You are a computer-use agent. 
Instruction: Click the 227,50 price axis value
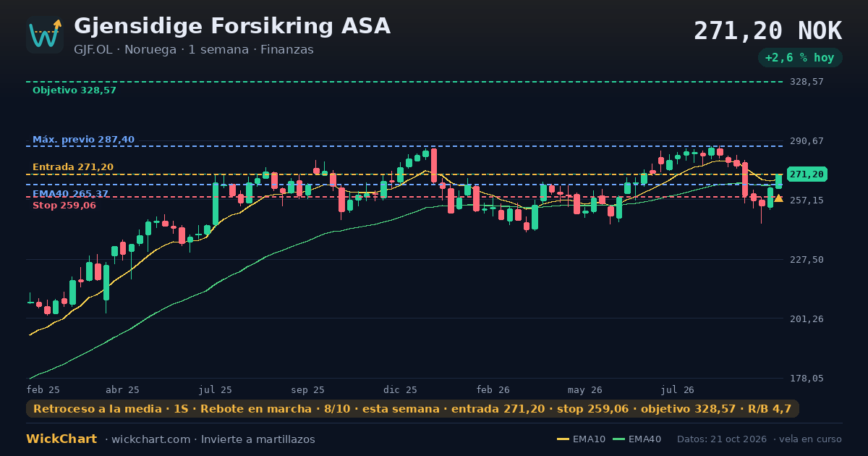[x=807, y=259]
